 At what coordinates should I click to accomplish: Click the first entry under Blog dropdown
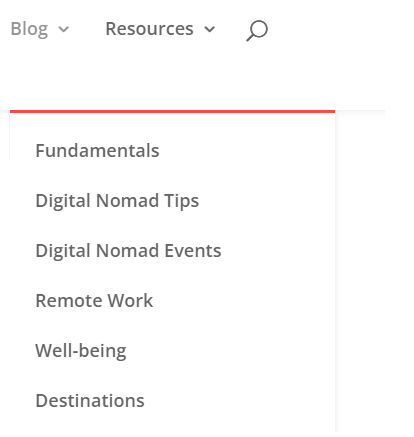pos(97,150)
